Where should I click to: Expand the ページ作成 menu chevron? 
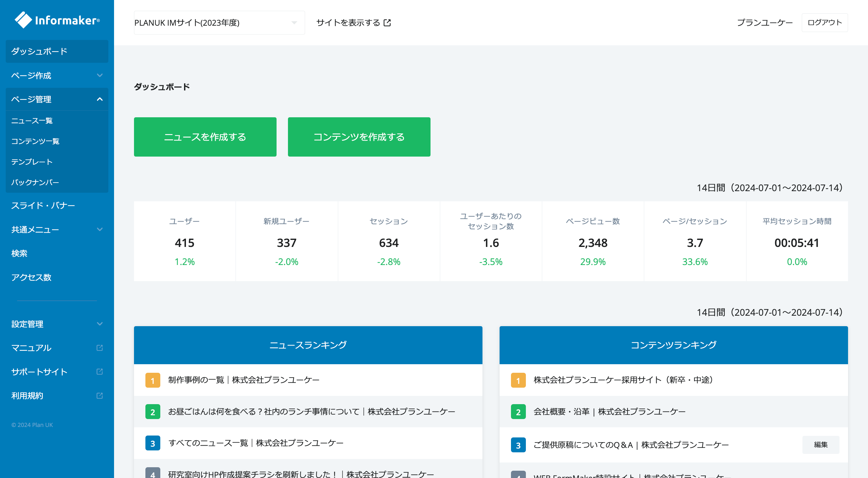coord(100,75)
